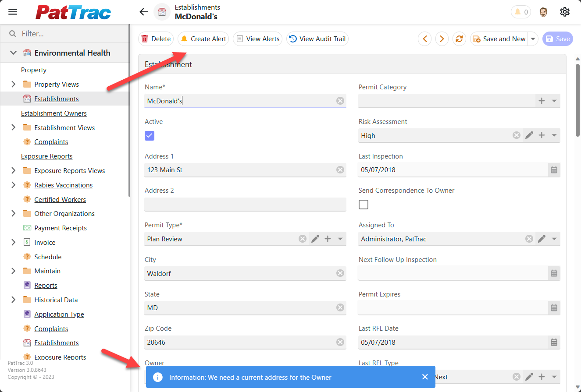This screenshot has height=392, width=581.
Task: Clear the Address 1 field
Action: (x=340, y=170)
